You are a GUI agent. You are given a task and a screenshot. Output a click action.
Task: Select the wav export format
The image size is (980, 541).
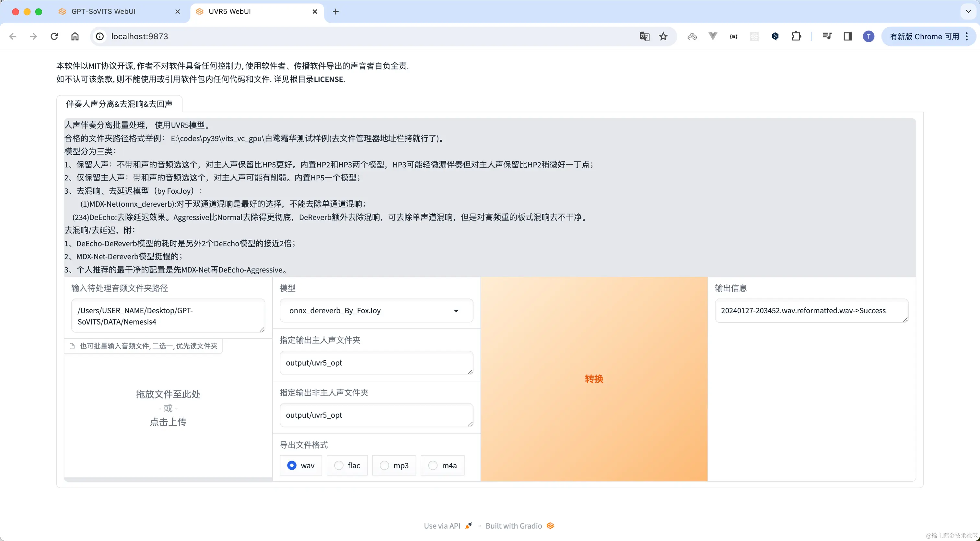coord(292,465)
